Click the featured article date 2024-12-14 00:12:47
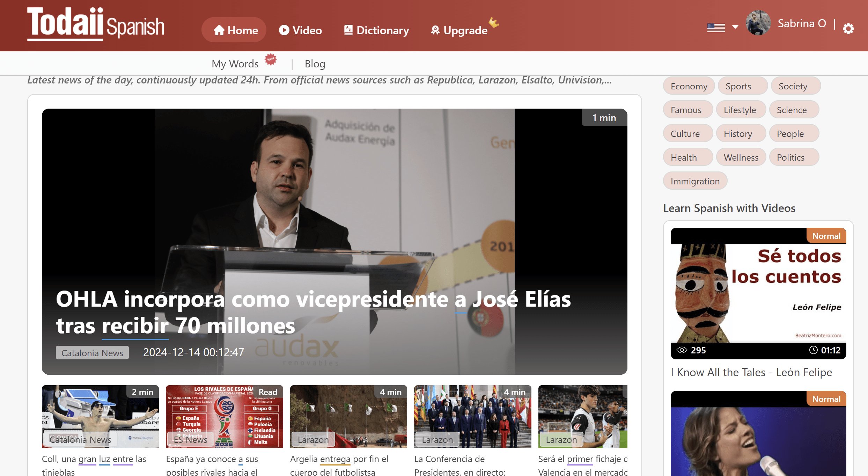 pos(193,352)
